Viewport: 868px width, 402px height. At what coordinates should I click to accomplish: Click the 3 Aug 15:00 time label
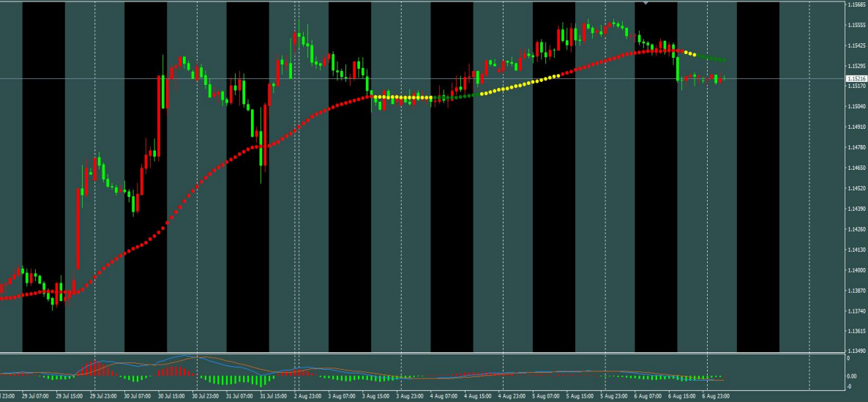pos(375,396)
